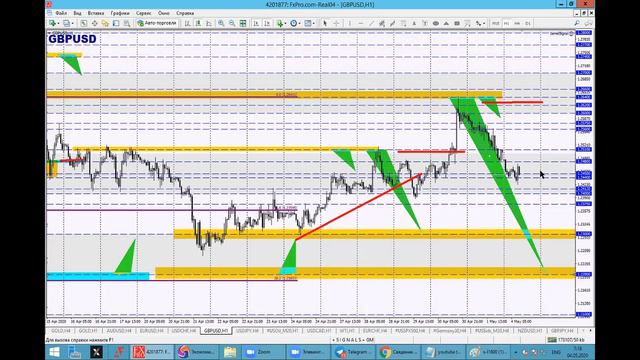Switch timeframe to H1
This screenshot has width=640, height=360.
click(507, 23)
